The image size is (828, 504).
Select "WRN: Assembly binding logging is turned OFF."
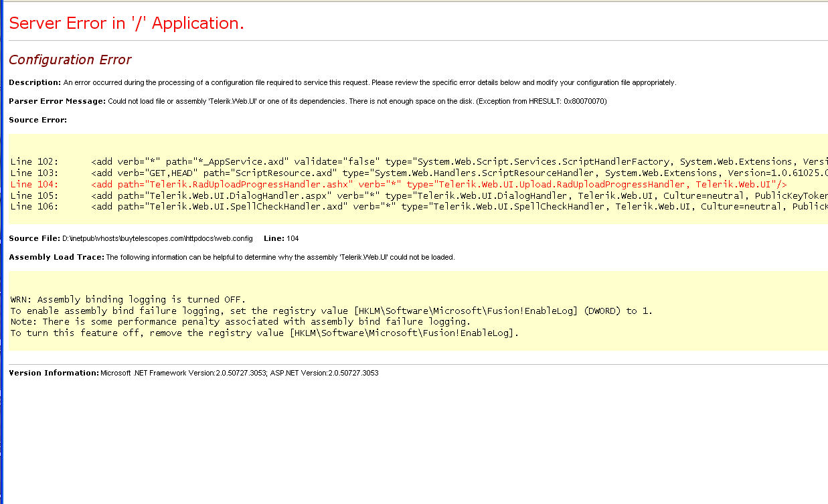(x=129, y=299)
